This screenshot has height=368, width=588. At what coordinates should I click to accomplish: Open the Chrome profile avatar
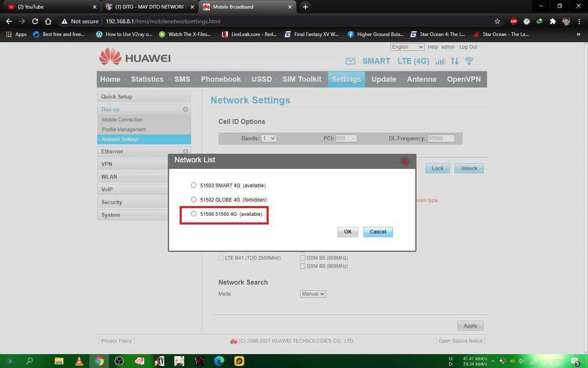566,21
